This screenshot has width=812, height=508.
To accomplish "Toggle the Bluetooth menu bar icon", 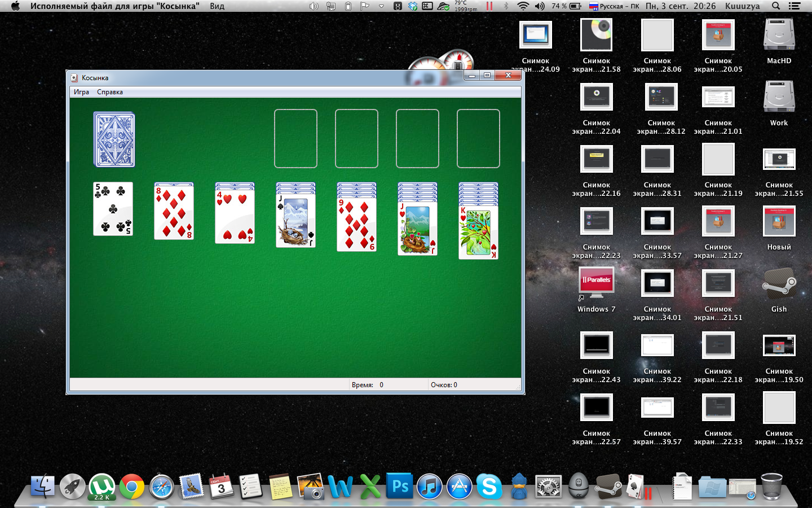I will (x=505, y=6).
